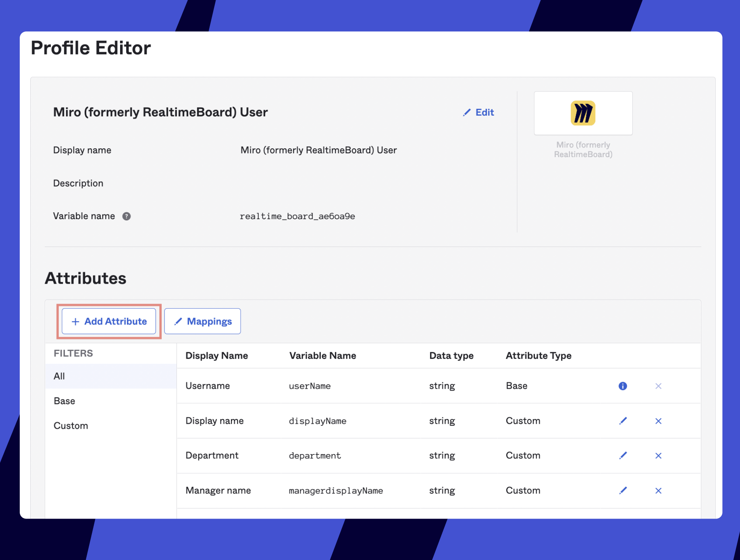Open the Mappings button

coord(202,321)
